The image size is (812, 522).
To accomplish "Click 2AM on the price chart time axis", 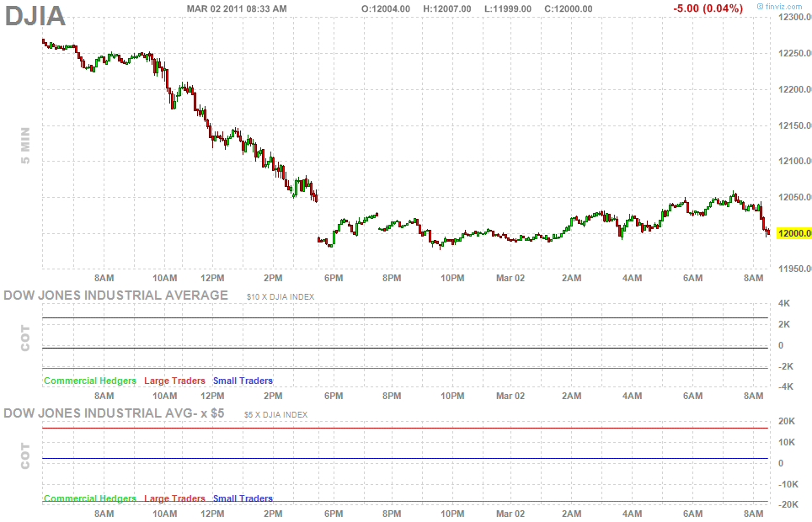I will [572, 278].
